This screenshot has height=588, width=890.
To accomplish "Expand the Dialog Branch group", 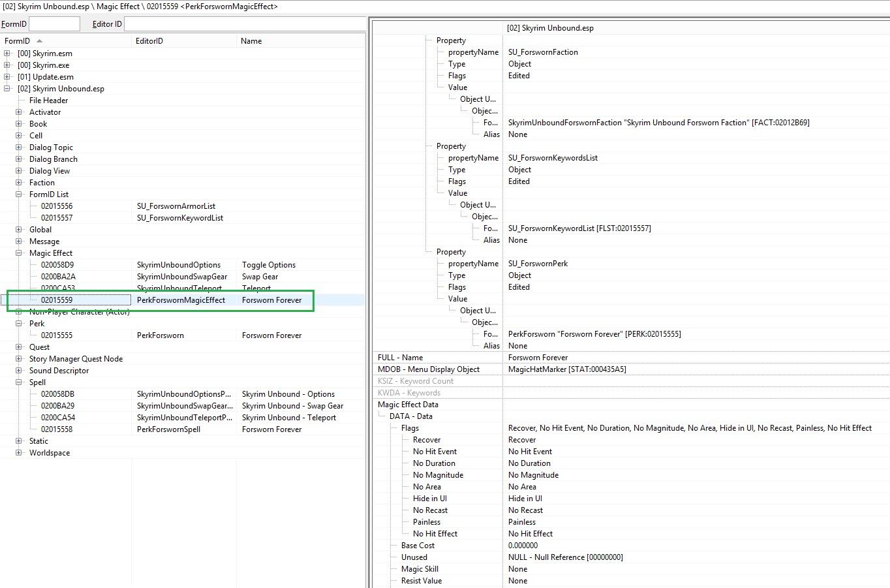I will point(19,159).
